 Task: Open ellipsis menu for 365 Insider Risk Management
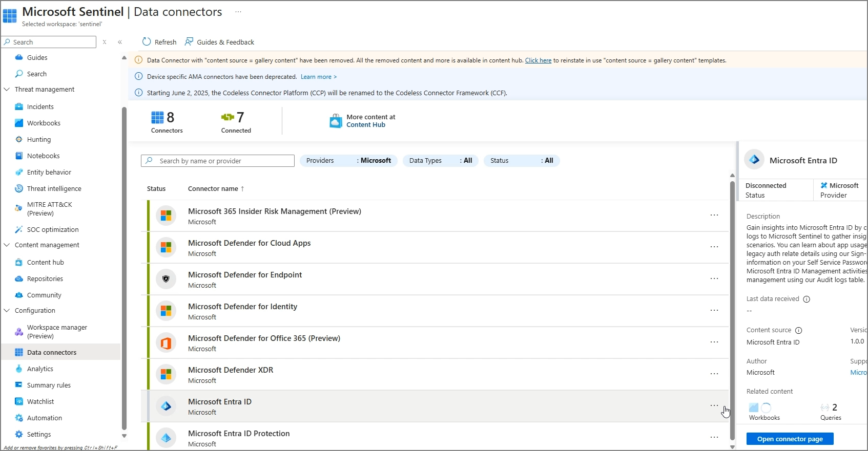714,215
